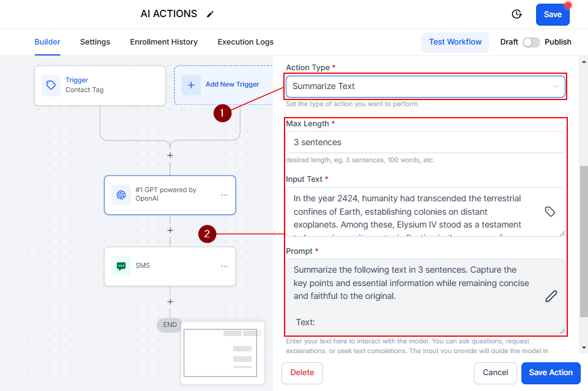
Task: Click the Summarize Text dropdown chevron
Action: (x=556, y=87)
